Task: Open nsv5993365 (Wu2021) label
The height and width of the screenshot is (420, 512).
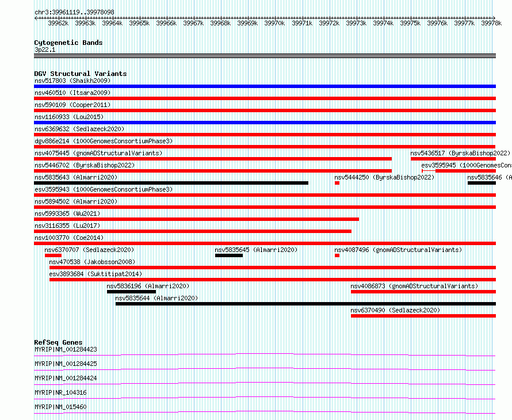Action: pos(67,213)
